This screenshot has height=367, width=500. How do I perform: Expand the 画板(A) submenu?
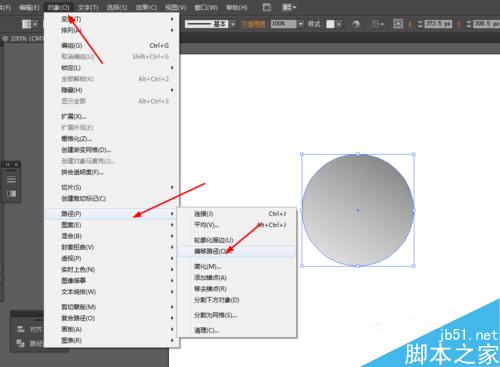tap(112, 329)
